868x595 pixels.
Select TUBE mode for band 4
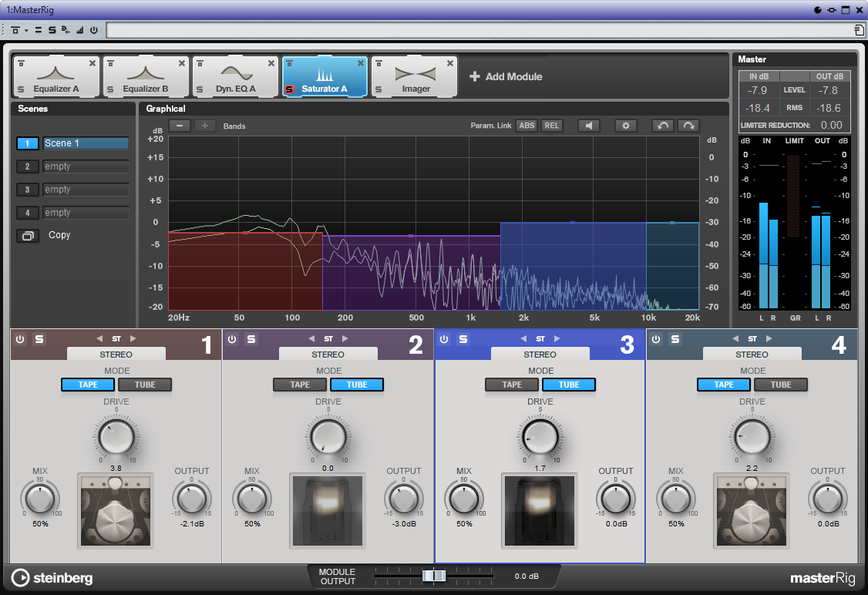[x=781, y=385]
